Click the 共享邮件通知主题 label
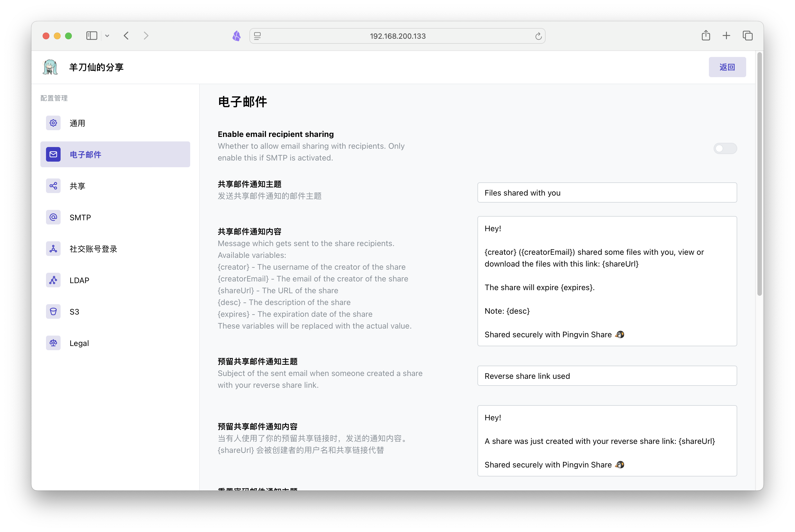Screen dimensions: 795x532 (x=250, y=184)
